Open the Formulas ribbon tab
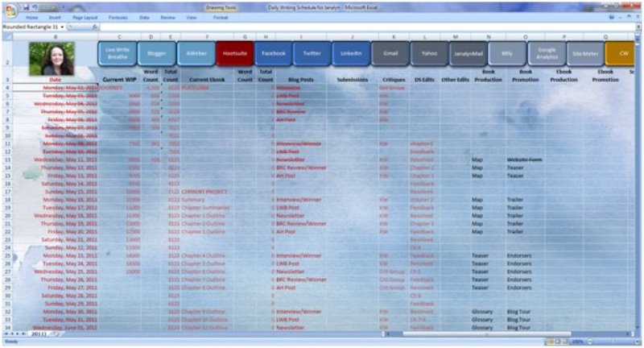The height and width of the screenshot is (348, 644). click(118, 18)
